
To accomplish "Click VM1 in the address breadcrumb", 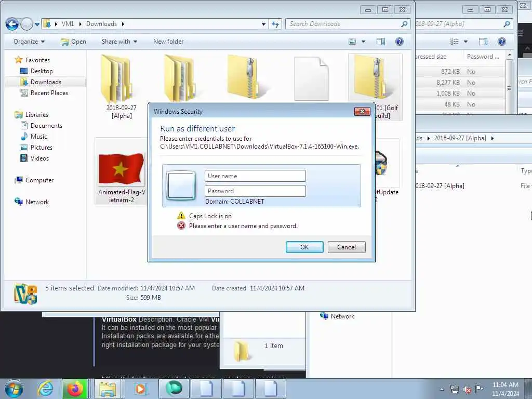I will coord(68,24).
